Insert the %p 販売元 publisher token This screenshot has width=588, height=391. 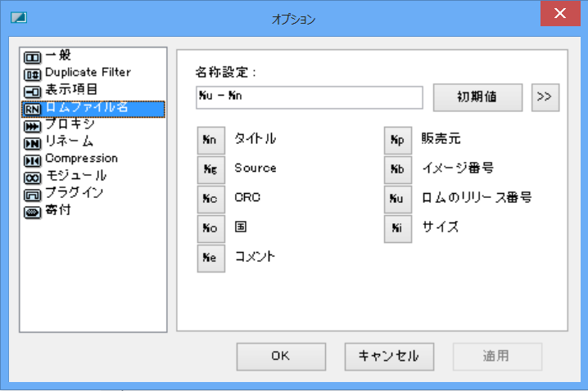coord(398,140)
